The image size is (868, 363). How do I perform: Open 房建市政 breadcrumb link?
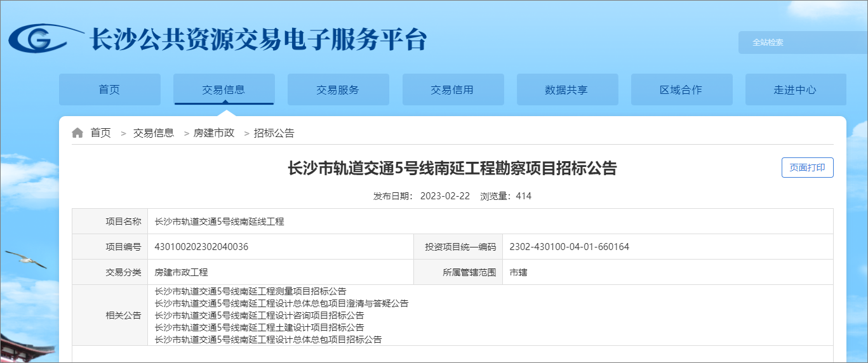(x=214, y=133)
